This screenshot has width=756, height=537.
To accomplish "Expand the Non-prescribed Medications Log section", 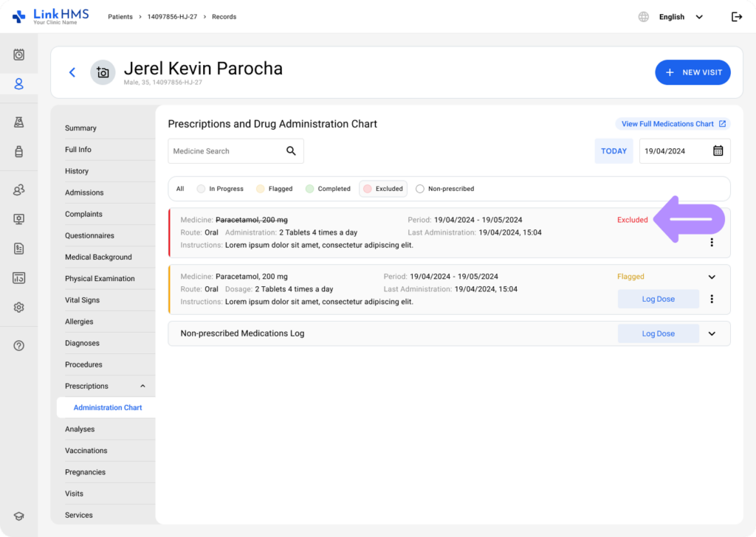I will (712, 333).
